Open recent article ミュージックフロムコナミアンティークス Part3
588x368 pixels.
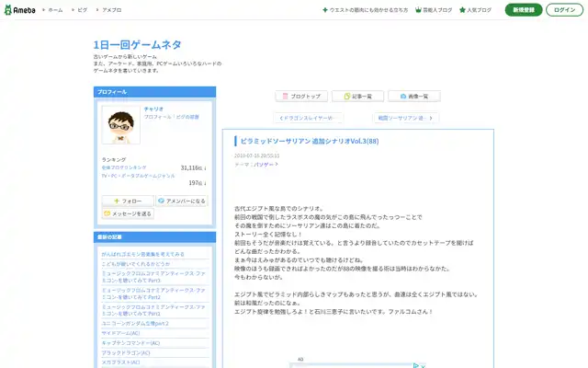153,277
